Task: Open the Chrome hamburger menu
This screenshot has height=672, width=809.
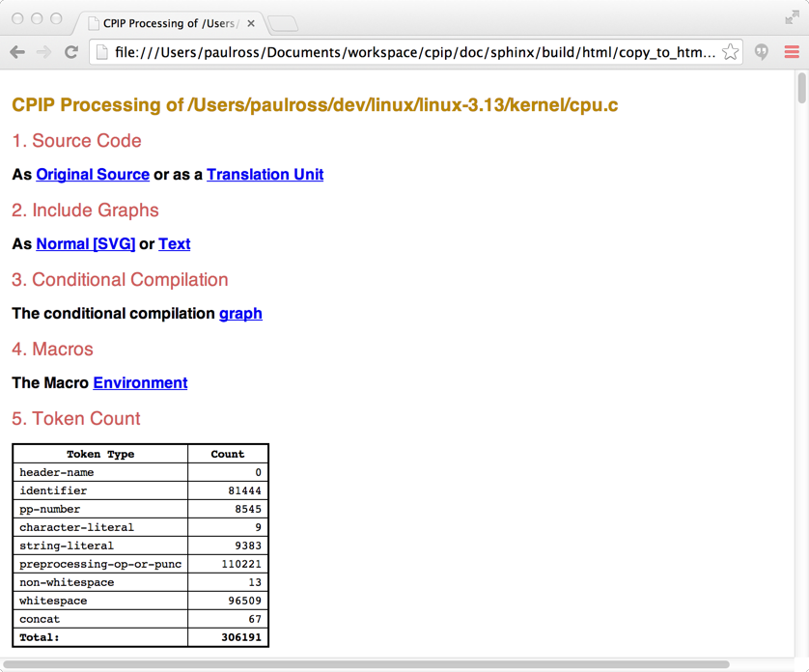Action: (x=792, y=52)
